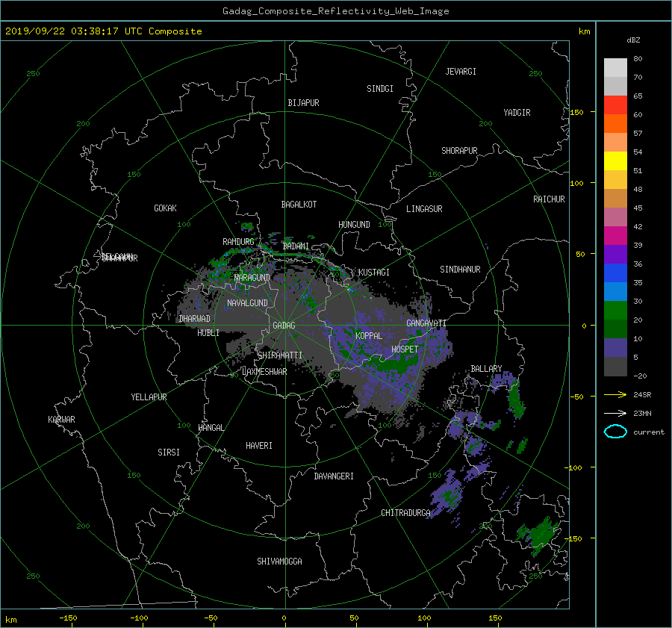
Task: Click the cyan current ellipse legend icon
Action: click(x=615, y=432)
